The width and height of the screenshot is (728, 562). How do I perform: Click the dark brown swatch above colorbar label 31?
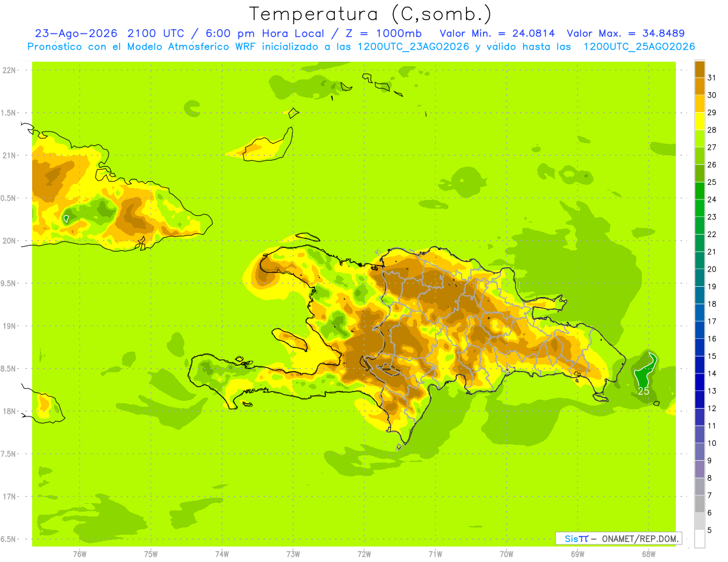coord(699,69)
